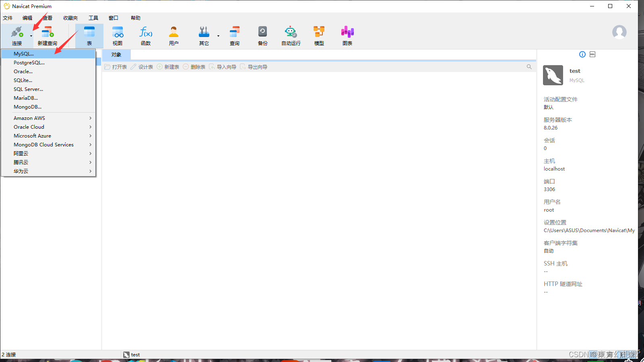Expand the Oracle Cloud submenu
This screenshot has height=362, width=644.
[48, 127]
